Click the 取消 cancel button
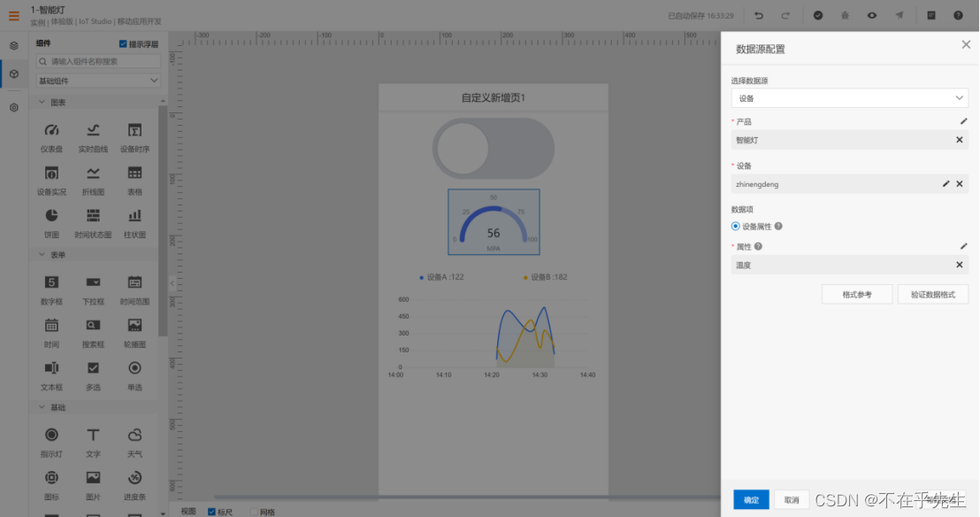Screen dimensions: 980x517 [x=792, y=499]
